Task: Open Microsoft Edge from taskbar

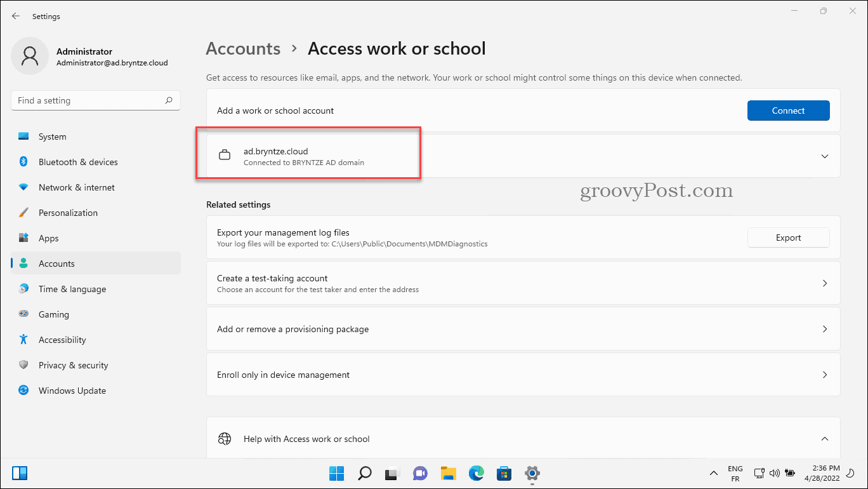Action: coord(476,473)
